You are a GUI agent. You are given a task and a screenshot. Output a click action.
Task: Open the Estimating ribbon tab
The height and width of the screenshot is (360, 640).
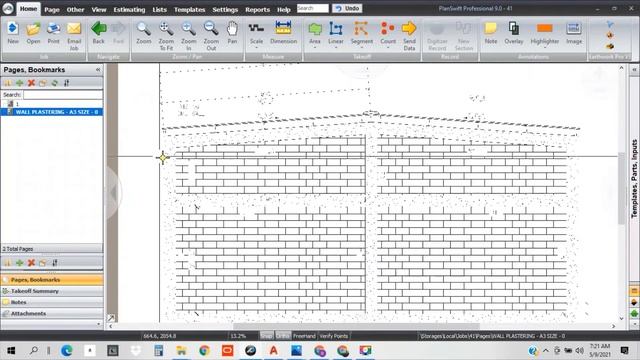coord(129,9)
